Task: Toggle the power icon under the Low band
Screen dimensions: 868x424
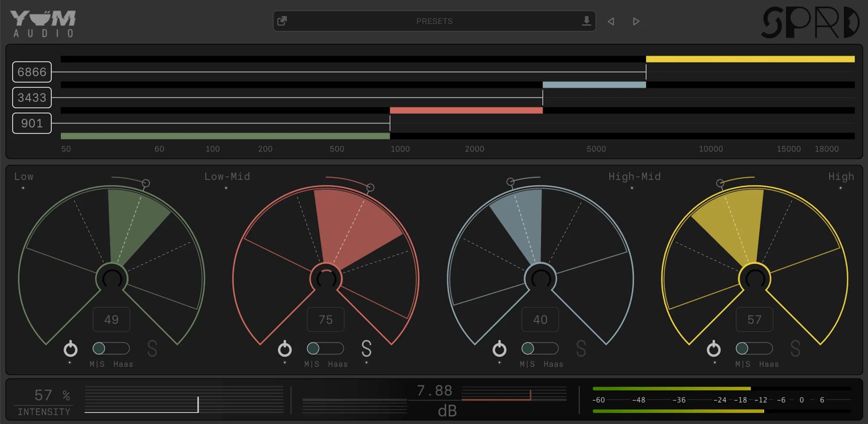Action: tap(70, 348)
